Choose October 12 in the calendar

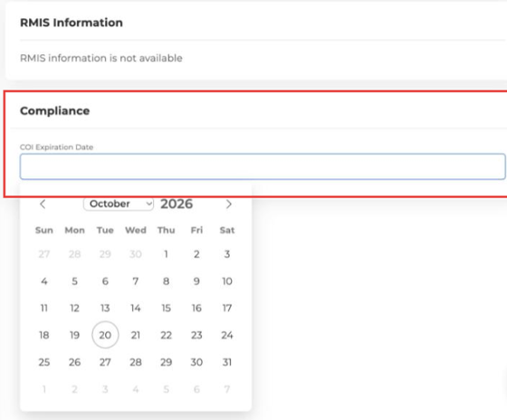point(74,308)
